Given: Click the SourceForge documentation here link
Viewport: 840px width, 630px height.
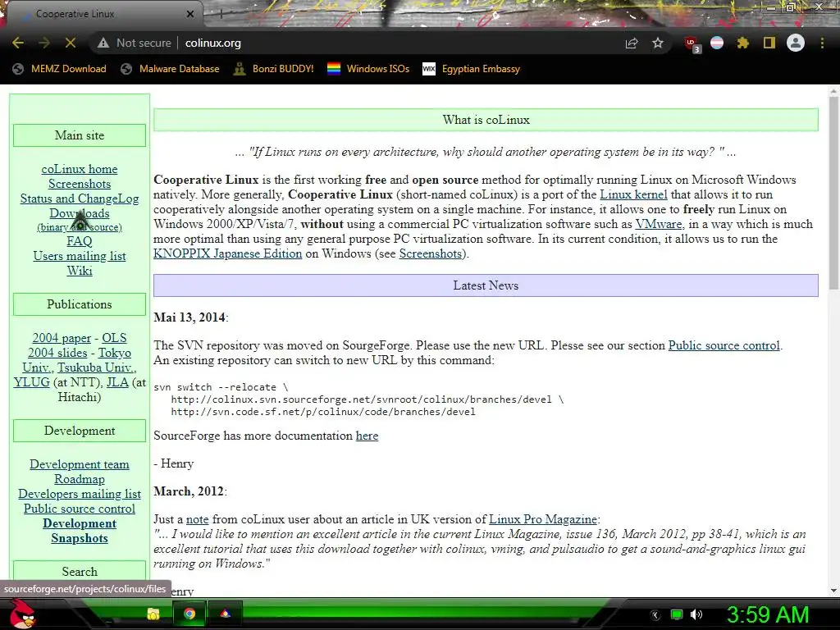Looking at the screenshot, I should 367,436.
